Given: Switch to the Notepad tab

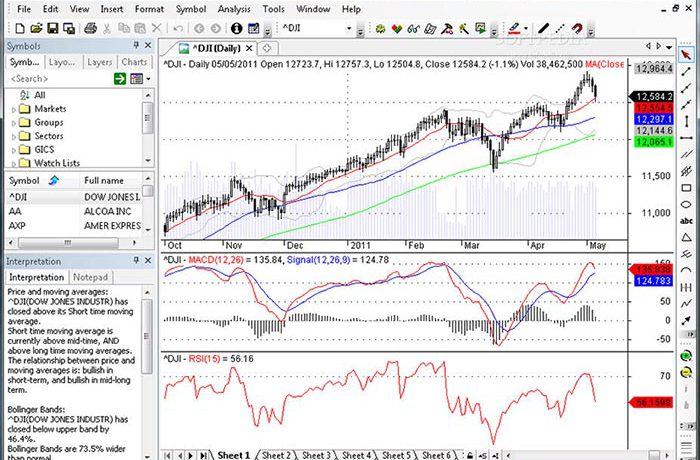Looking at the screenshot, I should coord(90,277).
